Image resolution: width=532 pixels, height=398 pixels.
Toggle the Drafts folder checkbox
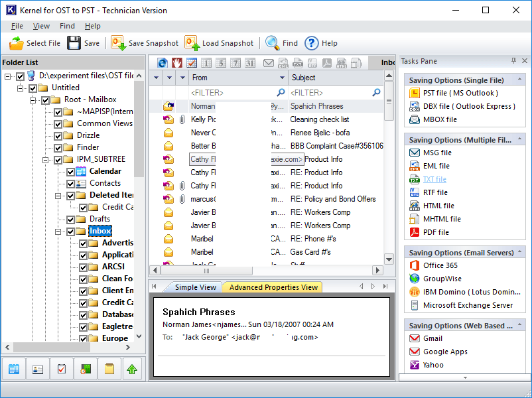70,220
